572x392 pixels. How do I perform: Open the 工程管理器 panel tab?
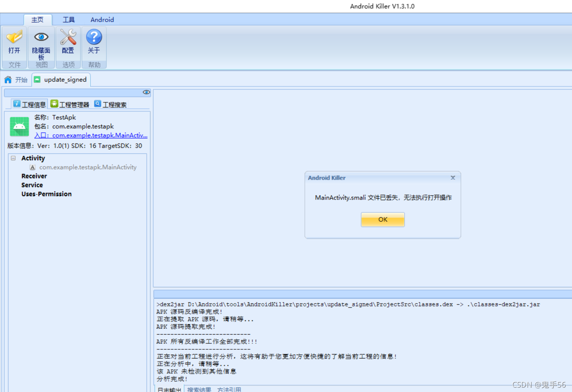pos(70,104)
